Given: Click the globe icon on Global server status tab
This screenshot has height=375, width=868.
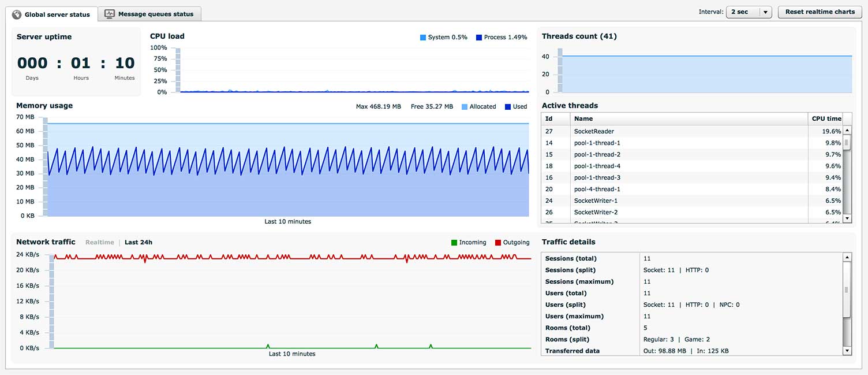Looking at the screenshot, I should click(17, 14).
